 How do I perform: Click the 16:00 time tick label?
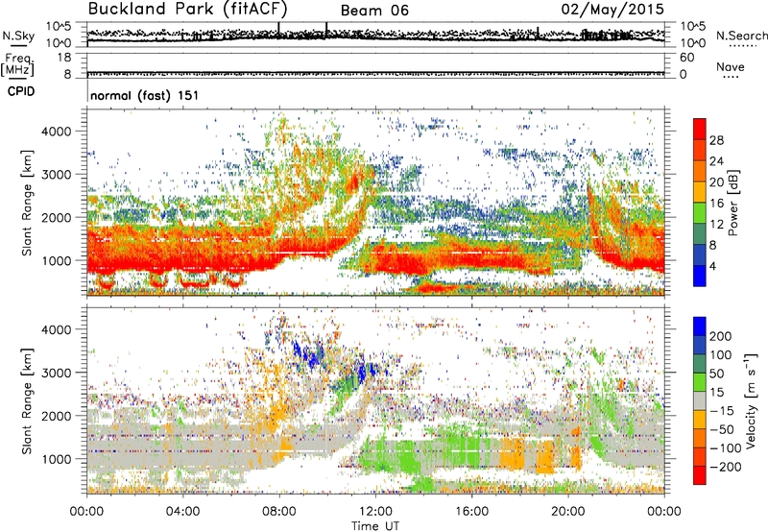(x=471, y=512)
